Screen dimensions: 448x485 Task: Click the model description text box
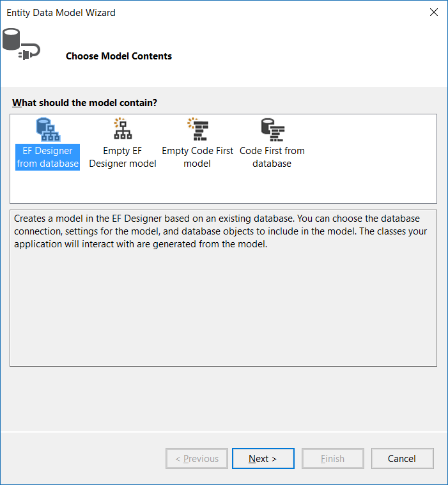point(224,288)
